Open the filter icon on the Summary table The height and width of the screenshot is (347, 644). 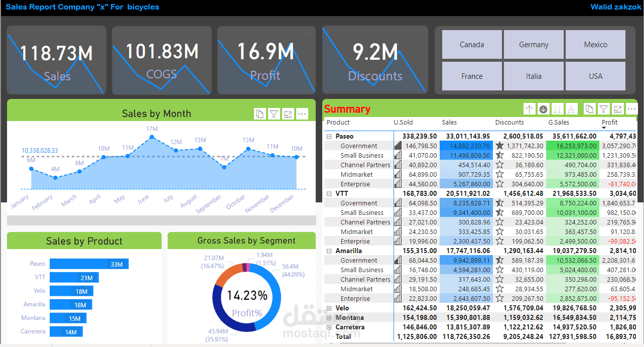(603, 108)
